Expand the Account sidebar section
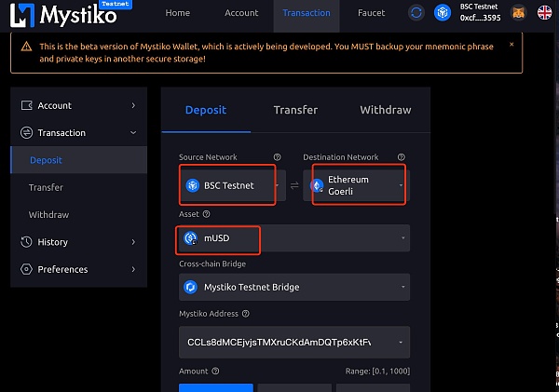The image size is (559, 392). click(x=79, y=105)
